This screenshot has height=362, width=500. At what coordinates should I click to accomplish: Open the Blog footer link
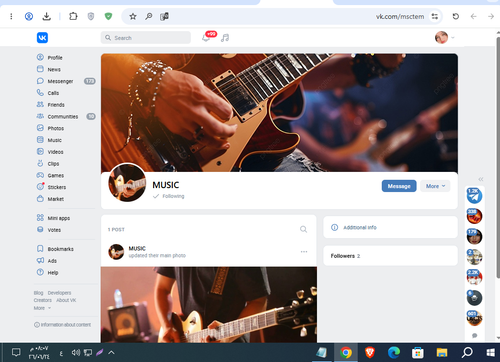(38, 293)
